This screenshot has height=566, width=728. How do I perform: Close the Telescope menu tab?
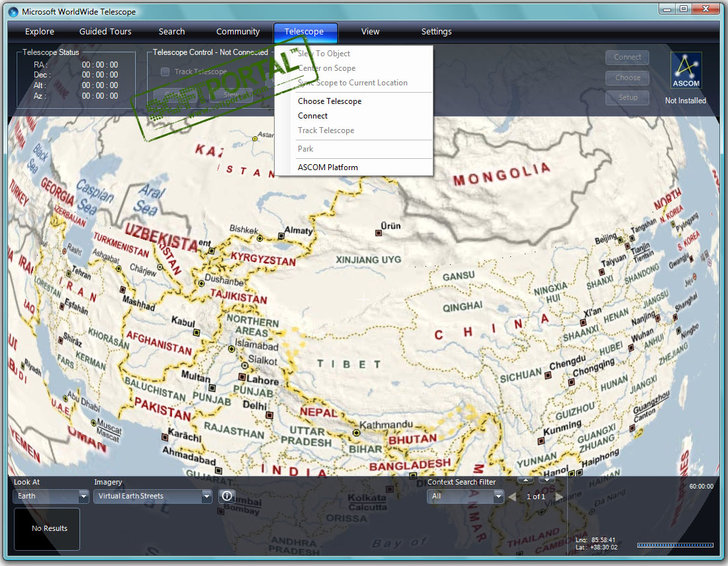tap(305, 32)
